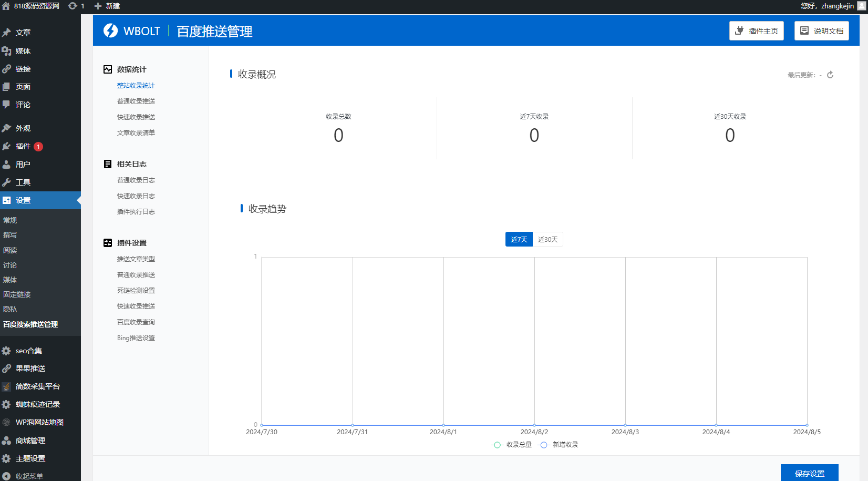This screenshot has width=868, height=481.
Task: Open the 评论 comments bubble icon
Action: (6, 105)
